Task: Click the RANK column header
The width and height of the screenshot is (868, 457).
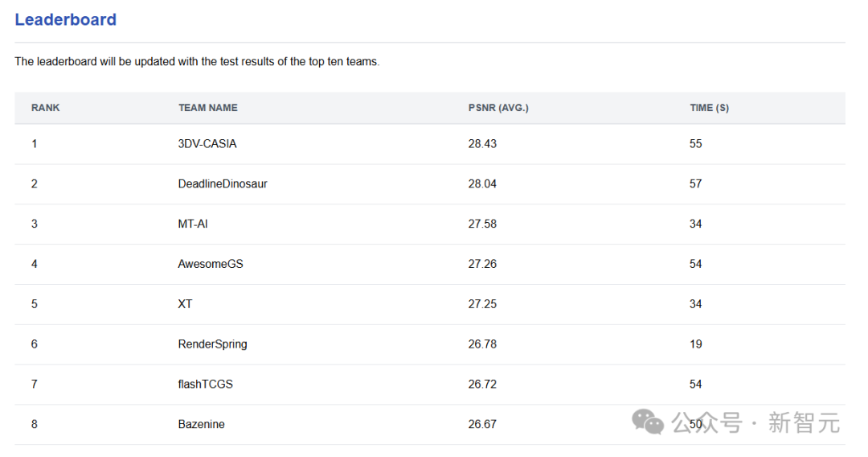Action: click(x=46, y=108)
